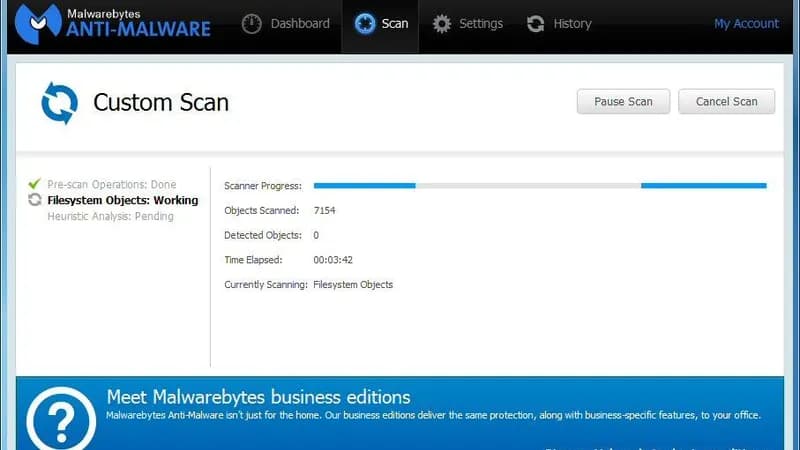Open the Settings tab
The width and height of the screenshot is (800, 450).
click(x=467, y=23)
